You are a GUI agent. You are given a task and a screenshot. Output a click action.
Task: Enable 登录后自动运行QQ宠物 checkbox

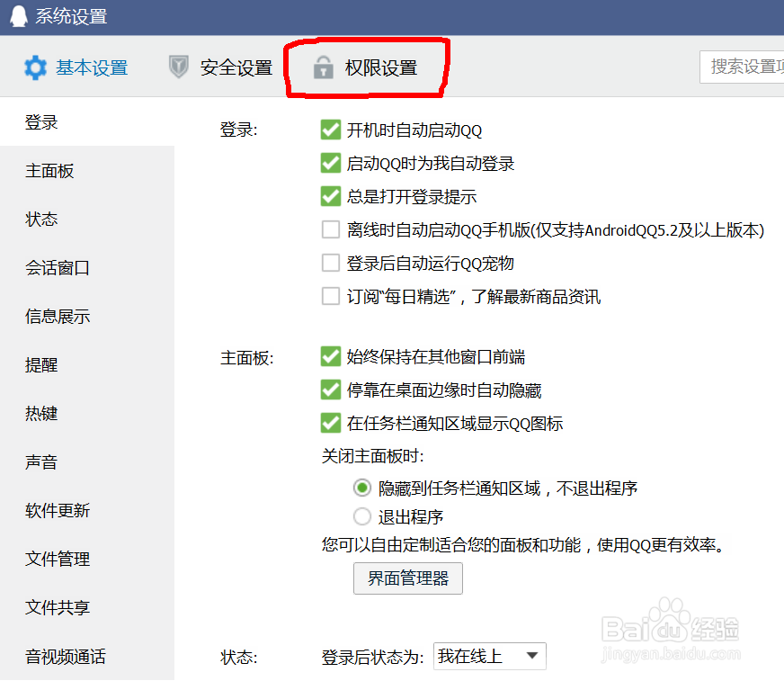pos(331,263)
